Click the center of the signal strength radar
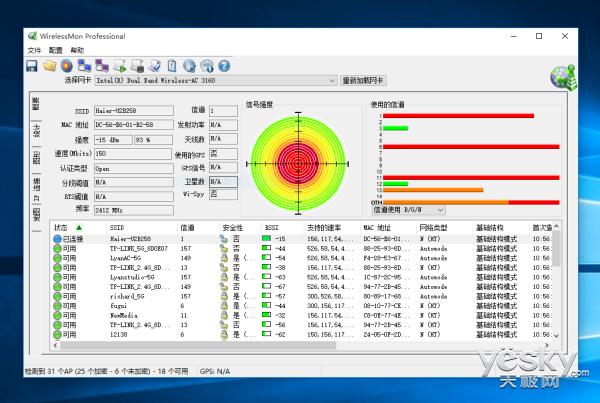This screenshot has width=600, height=403. click(296, 160)
